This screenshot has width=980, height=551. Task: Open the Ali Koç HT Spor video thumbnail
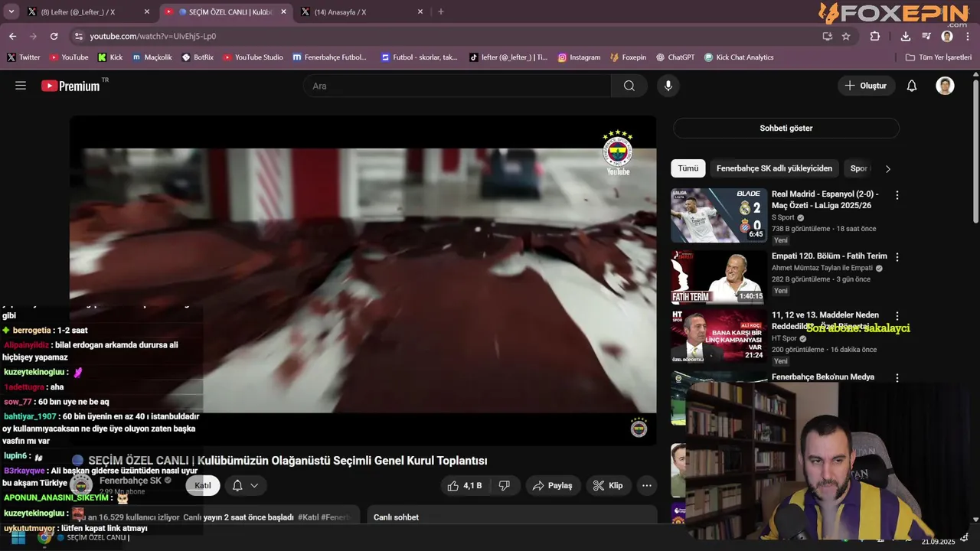pos(719,336)
